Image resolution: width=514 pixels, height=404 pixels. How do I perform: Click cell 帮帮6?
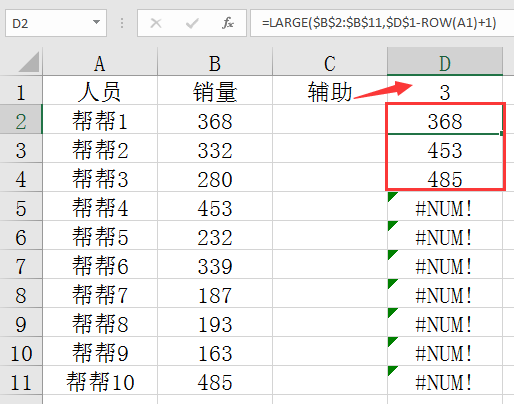coord(100,264)
